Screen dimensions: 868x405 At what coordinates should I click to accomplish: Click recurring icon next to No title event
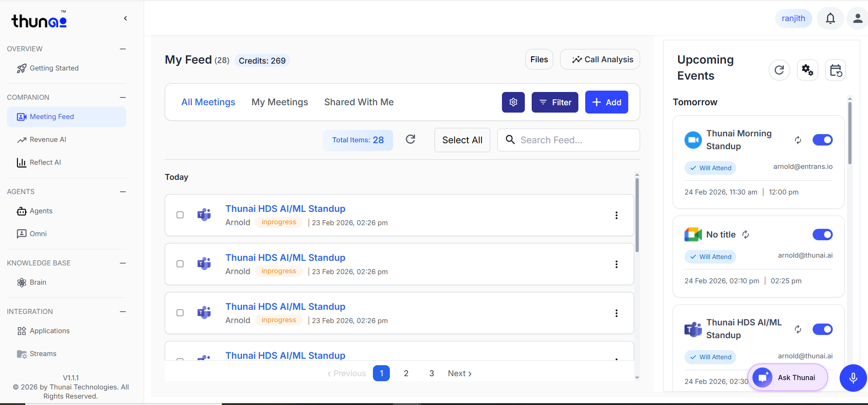746,235
